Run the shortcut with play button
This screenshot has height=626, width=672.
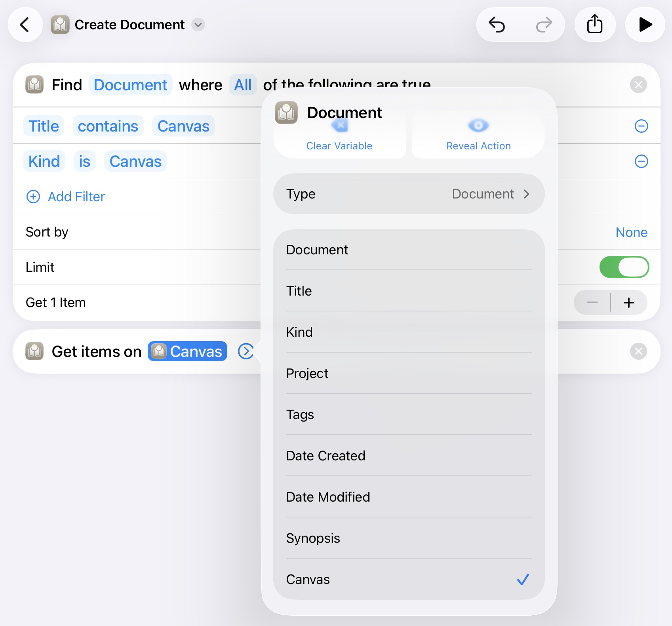(x=645, y=25)
